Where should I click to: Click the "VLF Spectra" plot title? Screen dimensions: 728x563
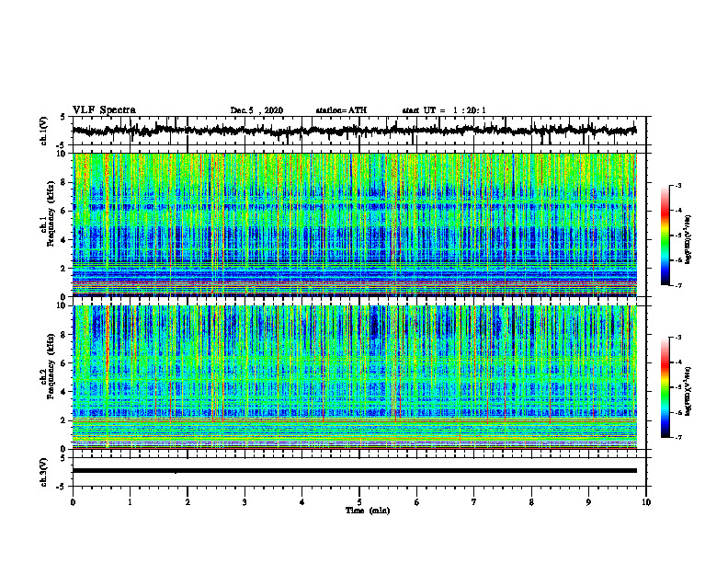pyautogui.click(x=104, y=110)
